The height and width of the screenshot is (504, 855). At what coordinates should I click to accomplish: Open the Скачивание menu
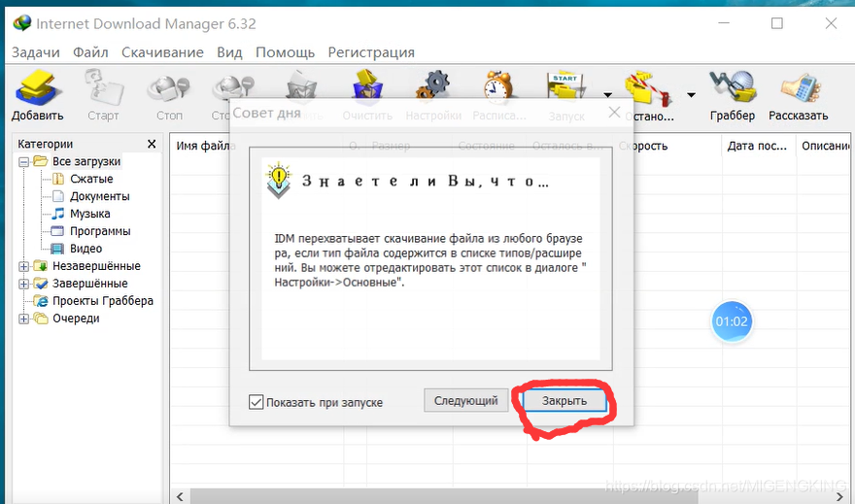[162, 52]
